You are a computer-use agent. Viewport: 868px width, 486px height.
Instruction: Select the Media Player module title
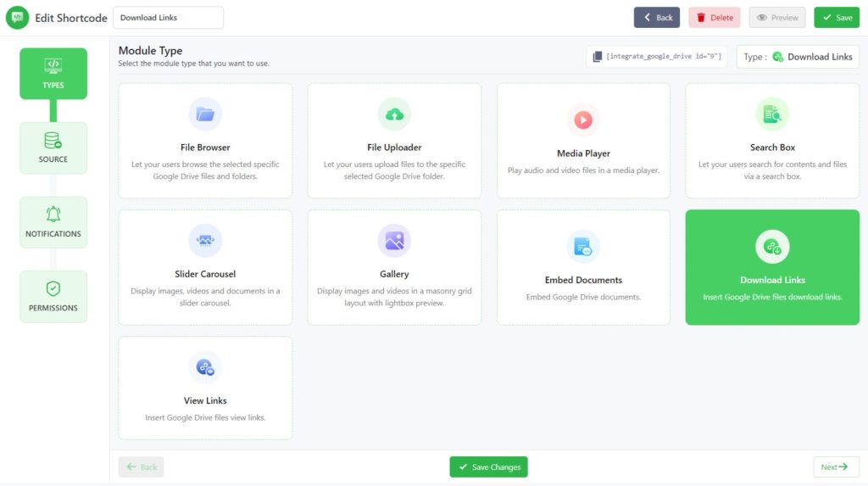[x=583, y=154]
